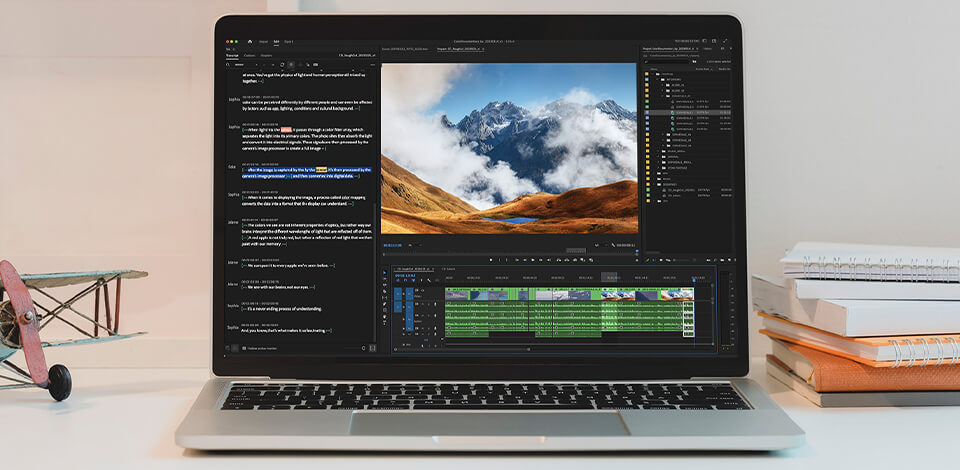This screenshot has height=470, width=960.
Task: Toggle V1 track output eye
Action: [x=422, y=291]
